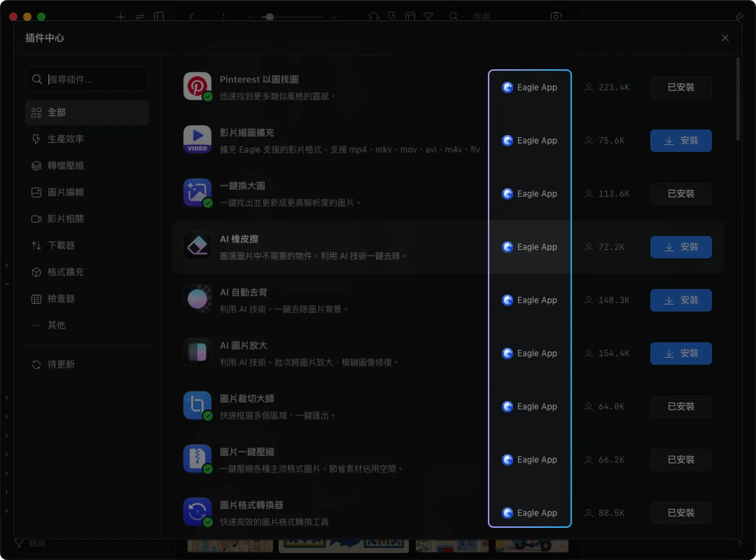Click the 圖片格式轉換器 plugin icon
The width and height of the screenshot is (756, 560).
(197, 512)
